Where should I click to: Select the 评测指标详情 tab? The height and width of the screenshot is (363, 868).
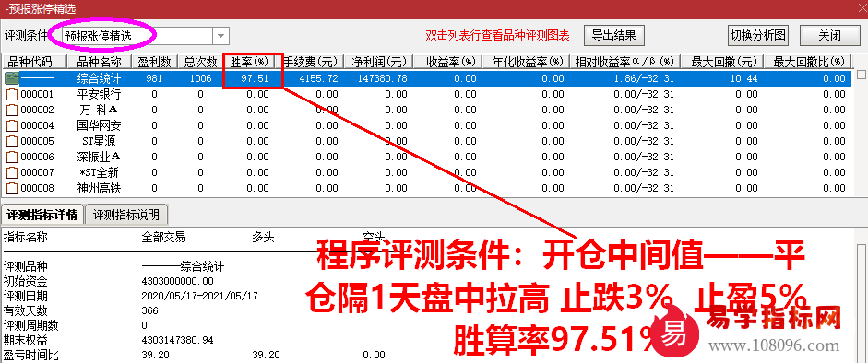click(42, 215)
